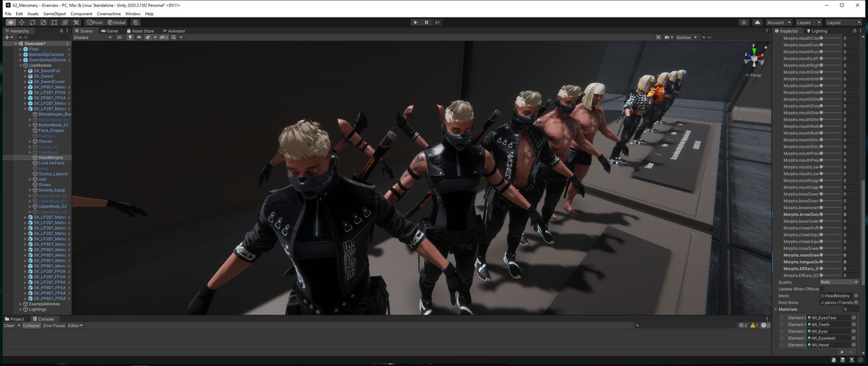Open the custom editor tools
This screenshot has width=868, height=366.
[x=76, y=22]
